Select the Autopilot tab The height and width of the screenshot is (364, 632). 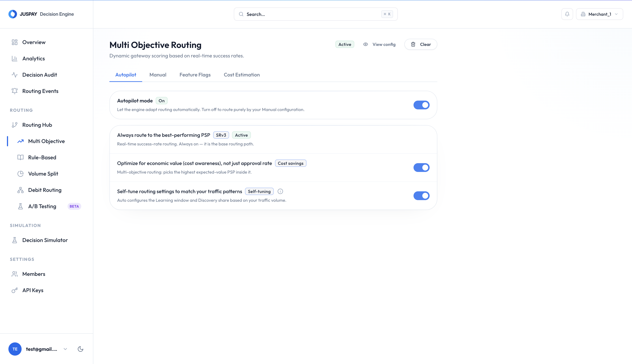point(126,75)
